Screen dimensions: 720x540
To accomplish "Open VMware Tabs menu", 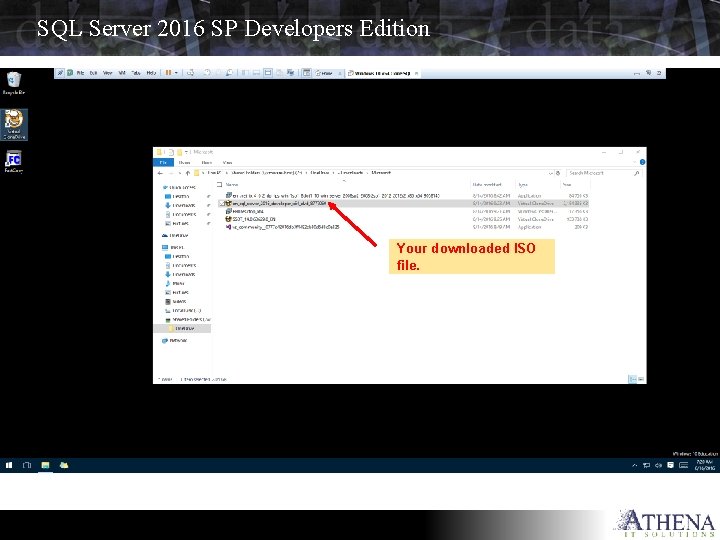I will pos(136,73).
